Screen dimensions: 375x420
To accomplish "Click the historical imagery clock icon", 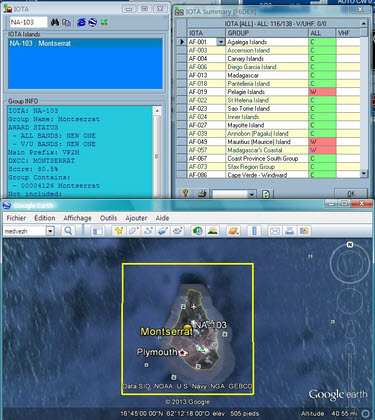I will (198, 231).
